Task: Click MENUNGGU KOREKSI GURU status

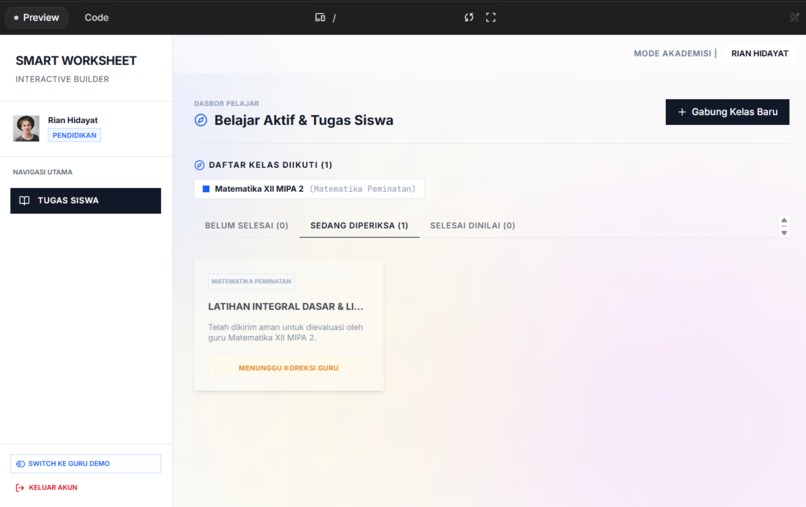Action: tap(288, 368)
